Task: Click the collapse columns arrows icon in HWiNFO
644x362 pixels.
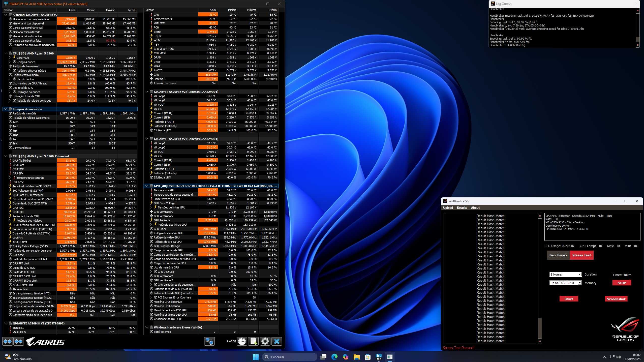Action: (x=19, y=341)
